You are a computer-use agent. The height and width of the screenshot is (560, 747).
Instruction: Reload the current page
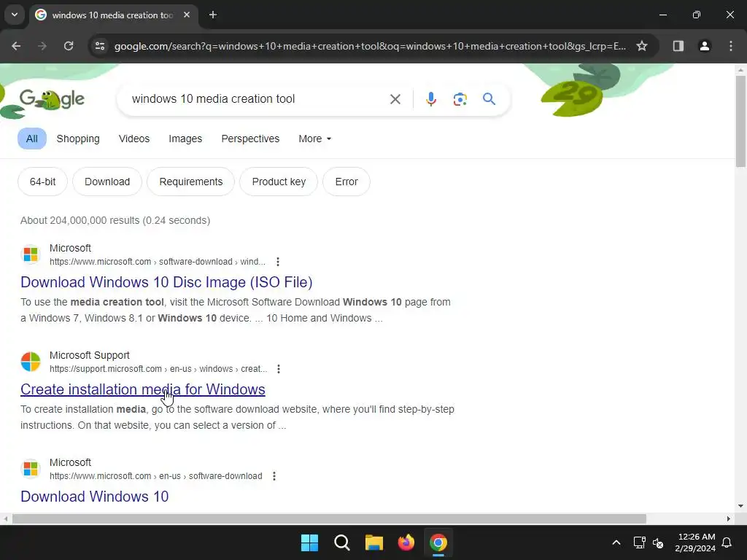(69, 46)
